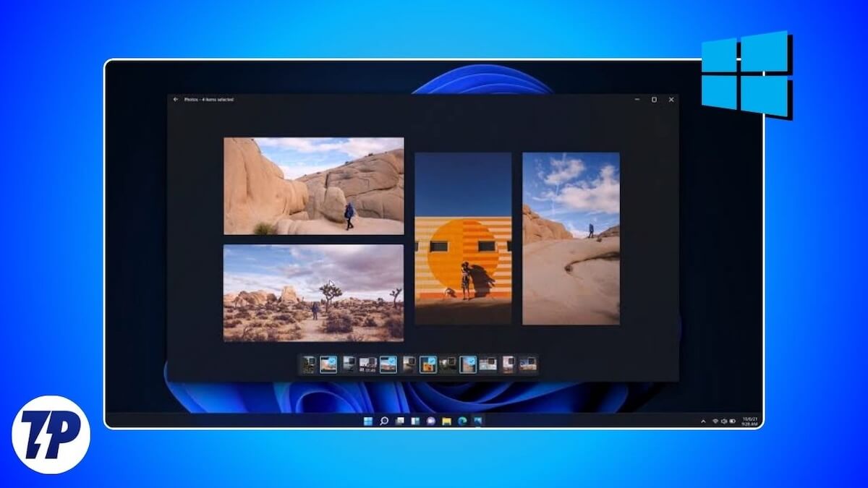
Task: Uncheck the selected orange wall filmstrip thumbnail
Action: 433,359
